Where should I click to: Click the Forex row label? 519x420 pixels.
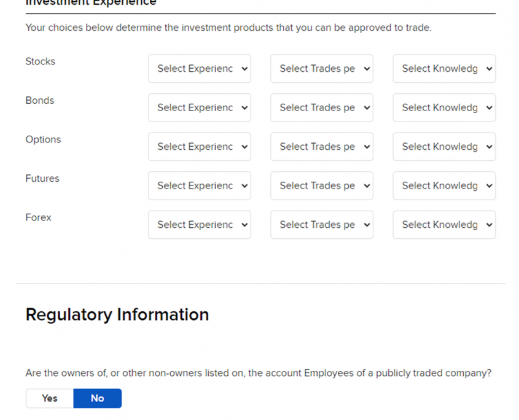coord(39,217)
